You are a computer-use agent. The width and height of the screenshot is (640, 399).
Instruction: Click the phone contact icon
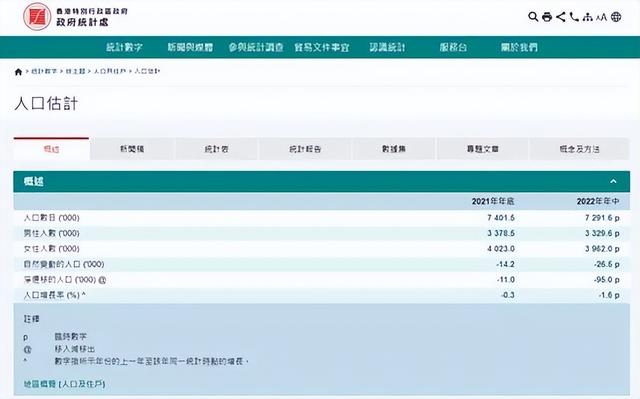click(574, 17)
